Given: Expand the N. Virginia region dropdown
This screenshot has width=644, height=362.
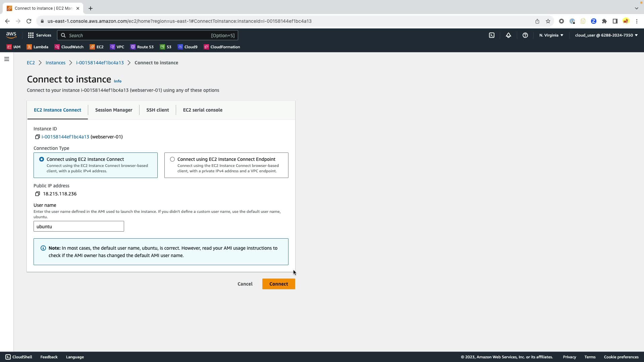Looking at the screenshot, I should pos(551,35).
